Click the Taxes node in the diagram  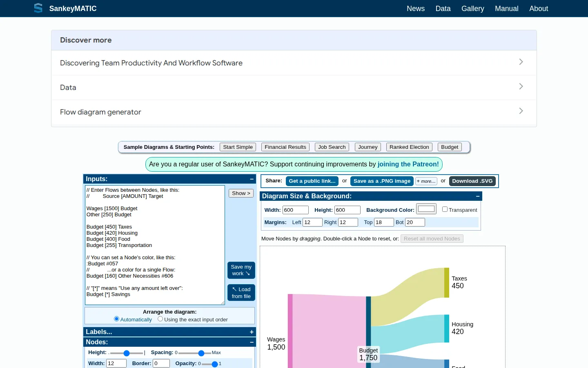447,283
